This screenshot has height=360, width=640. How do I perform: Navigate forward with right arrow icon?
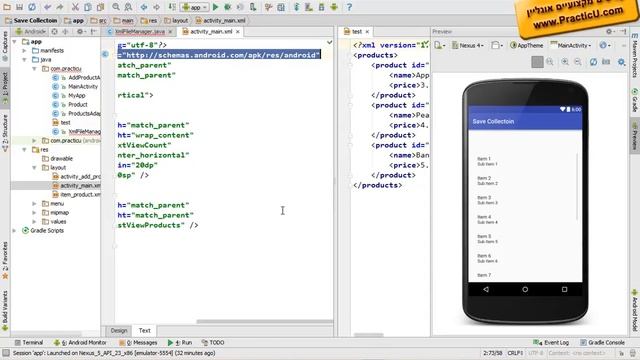tap(156, 7)
